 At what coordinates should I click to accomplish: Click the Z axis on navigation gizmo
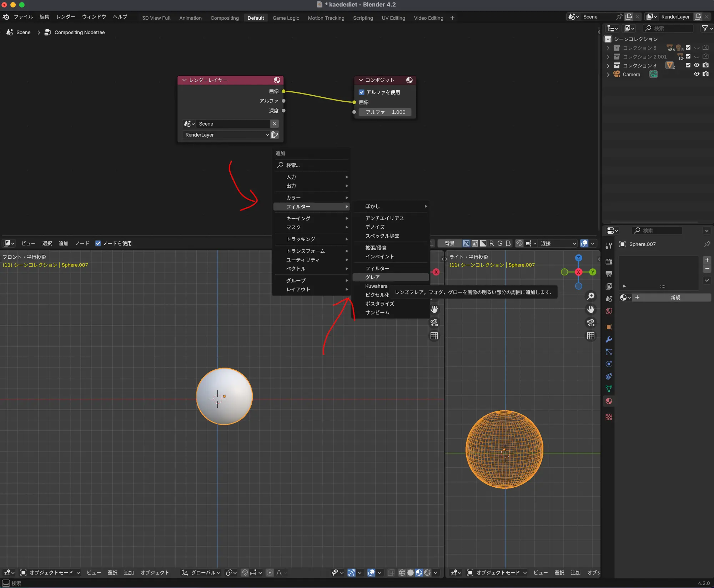coord(578,258)
